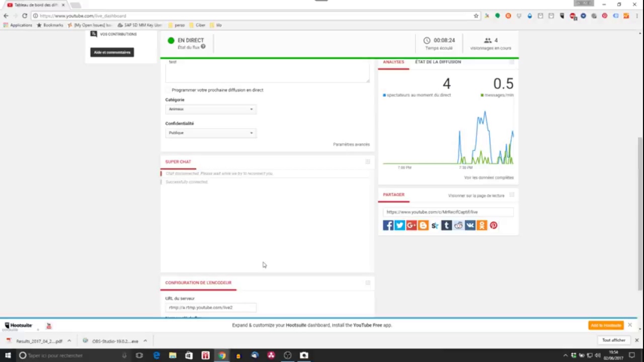Tick 'Programmer votre prochaine diffusion en direct'
This screenshot has width=644, height=362.
pyautogui.click(x=168, y=90)
